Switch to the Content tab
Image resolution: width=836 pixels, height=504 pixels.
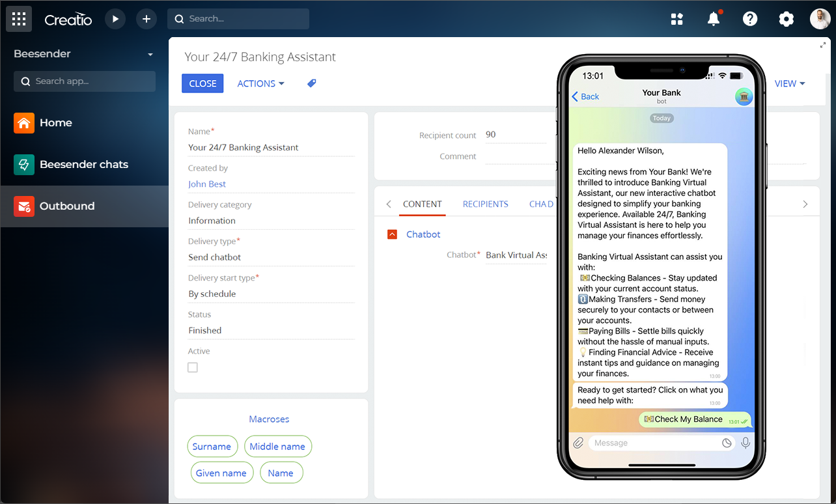click(423, 204)
